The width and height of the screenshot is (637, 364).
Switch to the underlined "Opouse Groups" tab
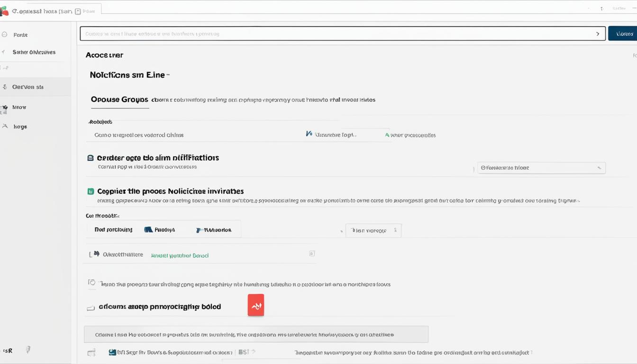[x=119, y=100]
